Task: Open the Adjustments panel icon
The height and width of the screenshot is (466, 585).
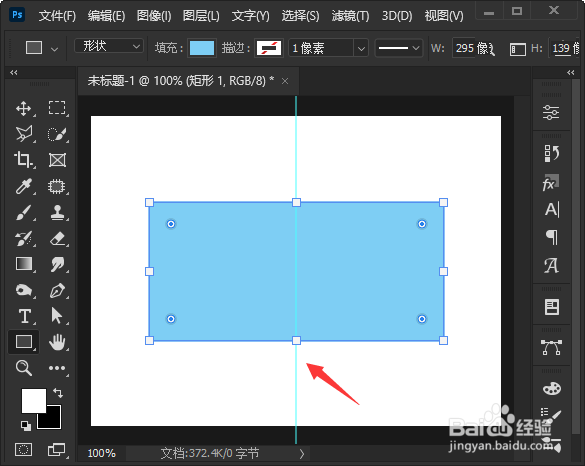Action: point(551,112)
